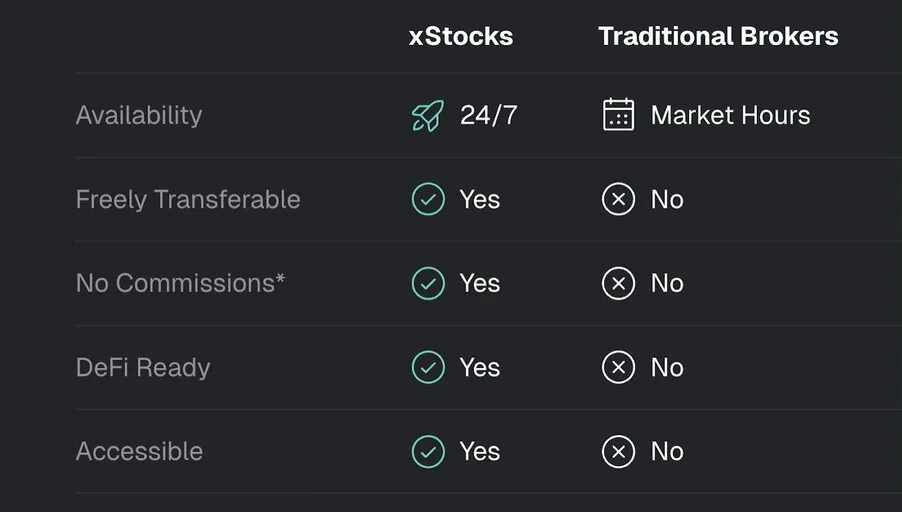Click the calendar icon beside Market Hours
The height and width of the screenshot is (512, 902).
[x=618, y=115]
